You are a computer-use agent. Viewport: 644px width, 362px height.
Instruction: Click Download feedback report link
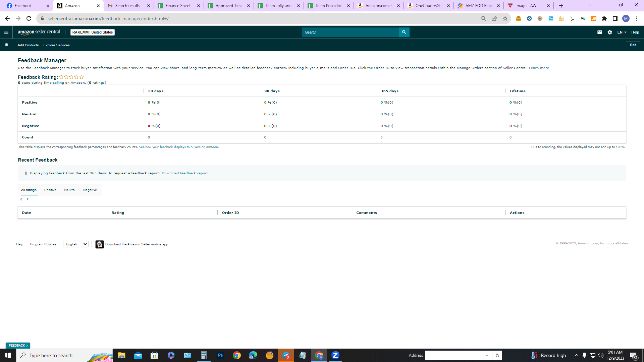tap(184, 173)
